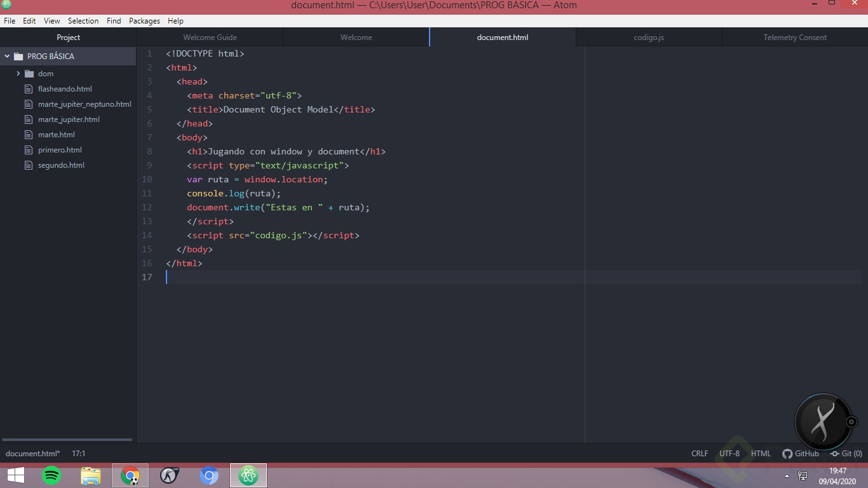Select the dom folder name

click(46, 74)
